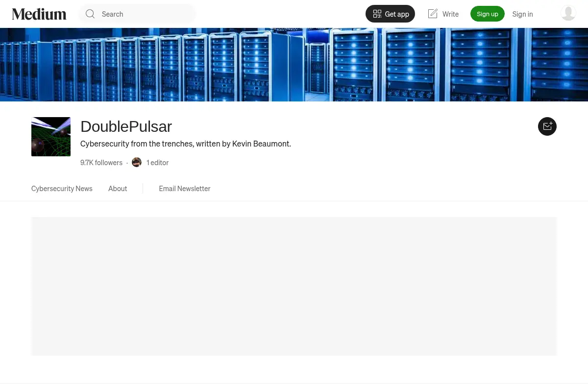Click the server room banner image
This screenshot has height=392, width=588.
point(294,65)
